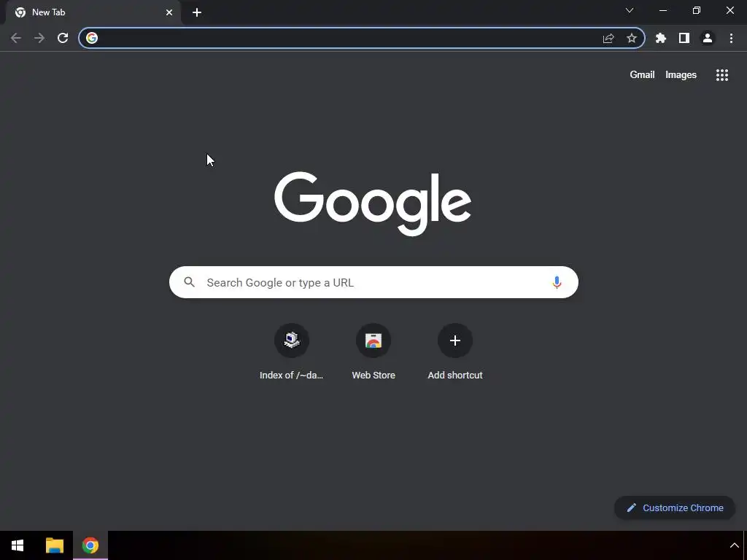747x560 pixels.
Task: Toggle the side panel icon
Action: [x=684, y=38]
